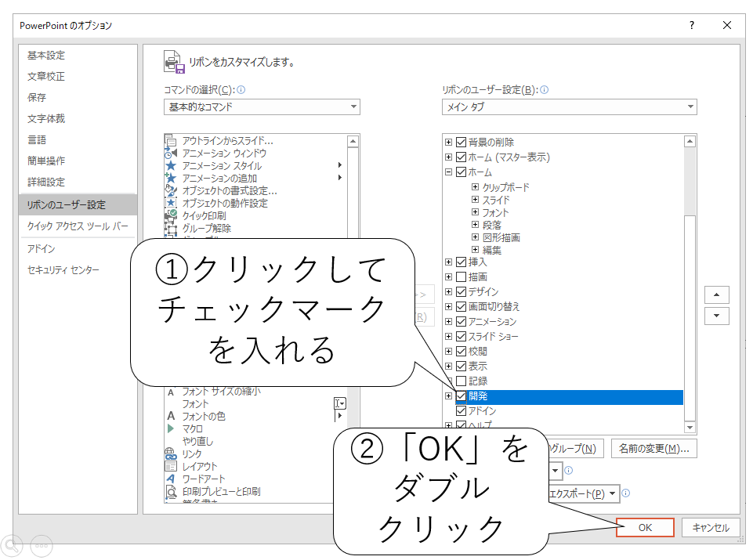Select the リンク globe icon

(x=171, y=453)
